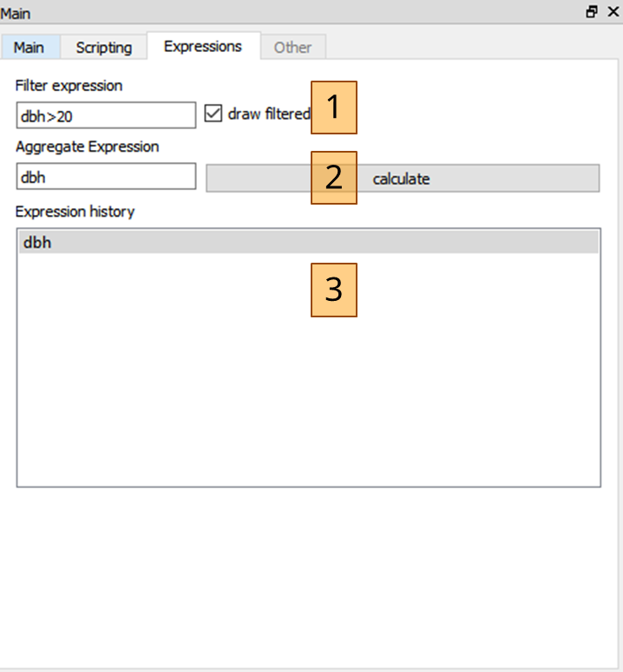
Task: Select the dbh entry in Expression history
Action: (x=308, y=242)
